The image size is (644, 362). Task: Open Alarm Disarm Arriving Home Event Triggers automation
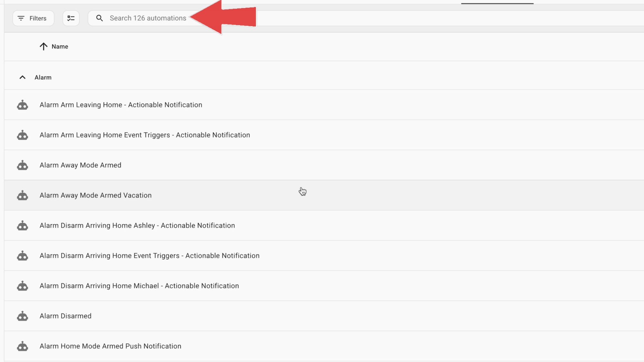pos(149,256)
